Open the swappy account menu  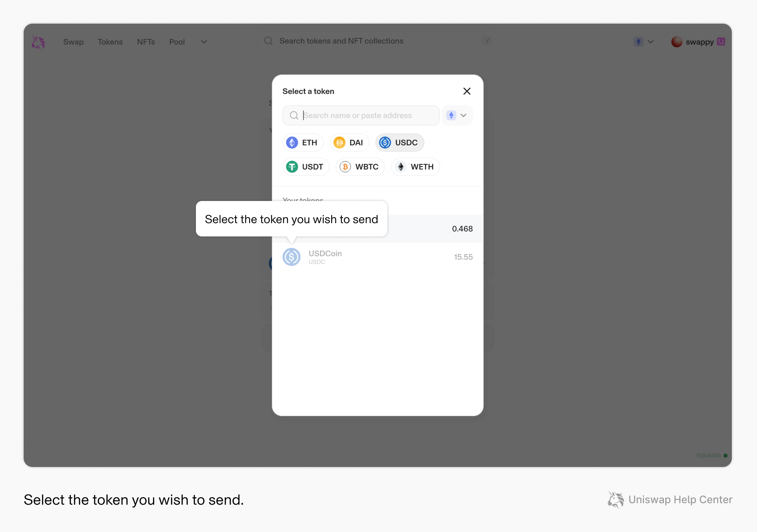click(x=698, y=42)
